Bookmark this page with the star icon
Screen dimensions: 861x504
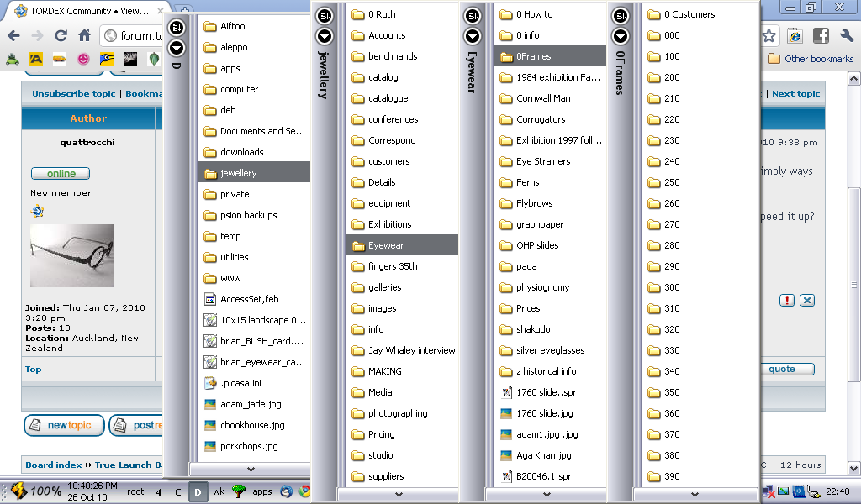(769, 36)
